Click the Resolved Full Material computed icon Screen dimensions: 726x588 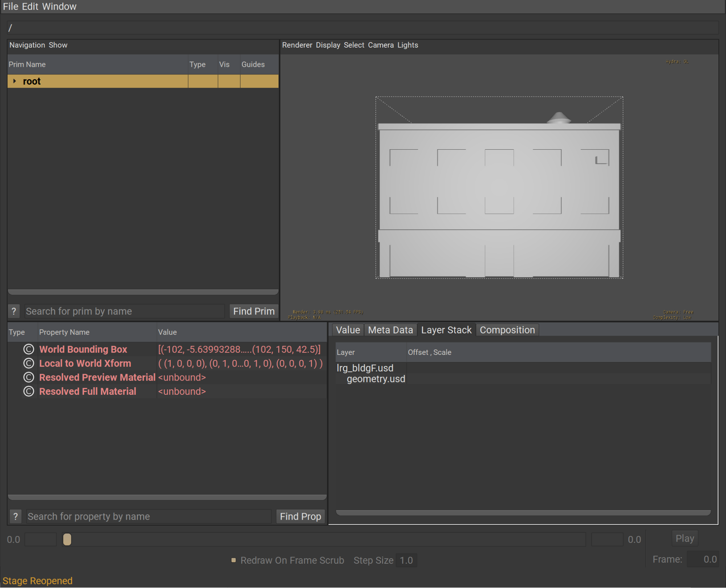(x=29, y=392)
